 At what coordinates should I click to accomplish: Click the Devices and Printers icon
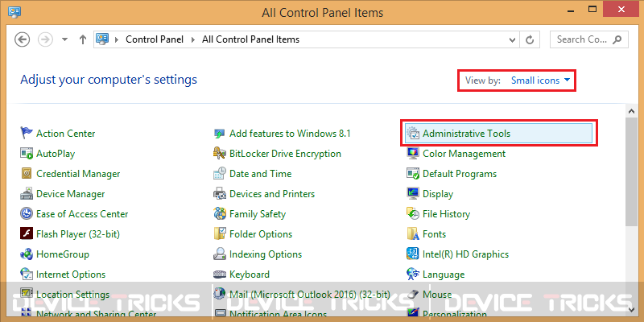pyautogui.click(x=220, y=193)
